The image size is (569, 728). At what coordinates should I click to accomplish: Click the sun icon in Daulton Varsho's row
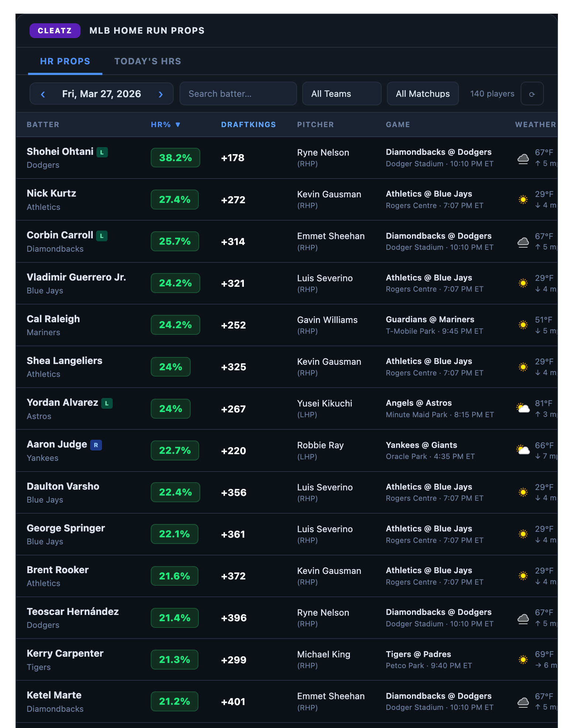[x=523, y=492]
